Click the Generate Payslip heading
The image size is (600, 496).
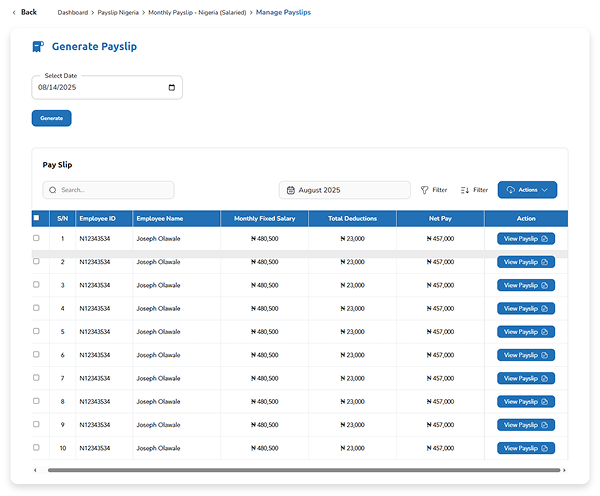(x=94, y=46)
